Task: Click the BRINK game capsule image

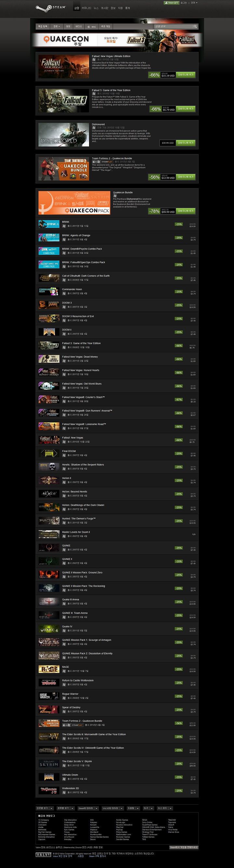Action: 49,224
